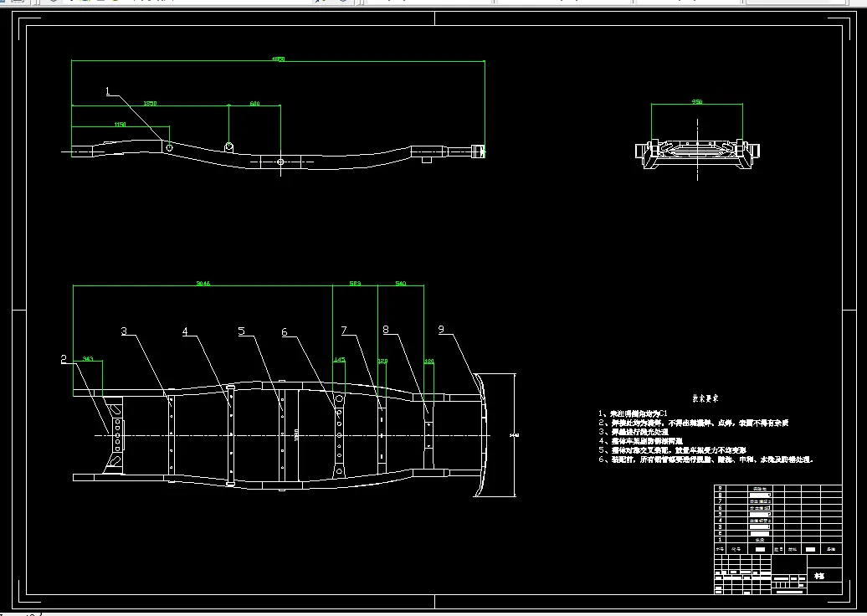Select part balloon number 1 in the side view
The image size is (867, 616).
click(x=108, y=91)
